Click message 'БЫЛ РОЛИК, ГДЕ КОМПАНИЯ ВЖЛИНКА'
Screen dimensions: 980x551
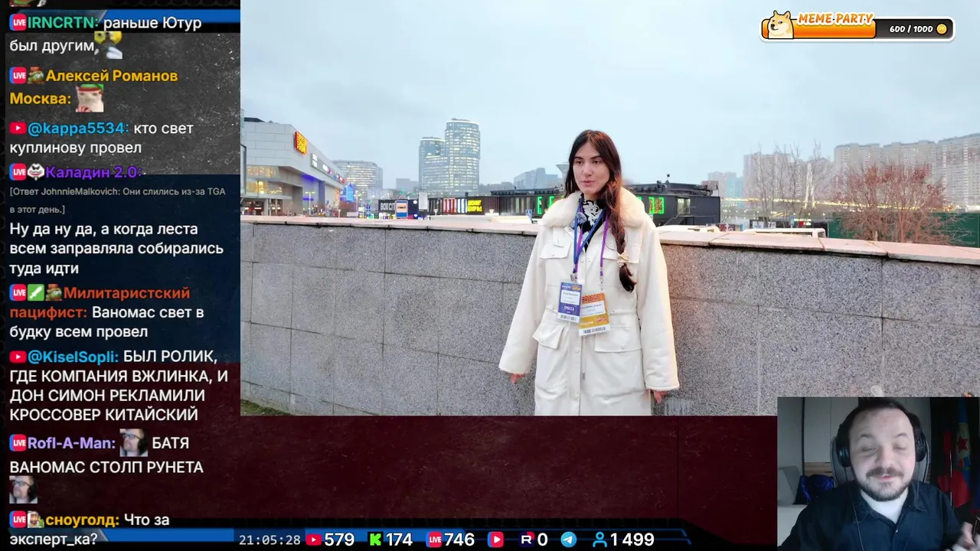tap(119, 386)
